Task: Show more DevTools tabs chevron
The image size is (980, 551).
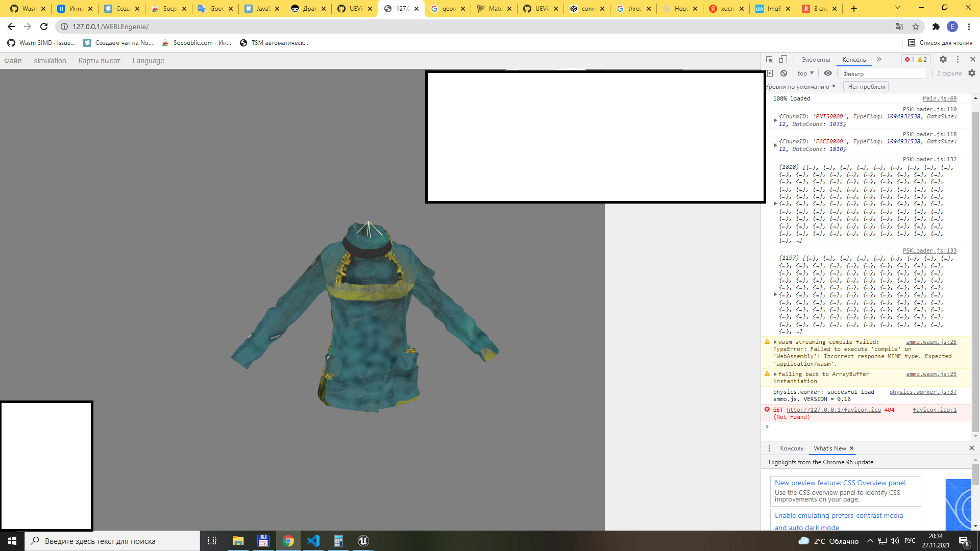Action: [879, 59]
